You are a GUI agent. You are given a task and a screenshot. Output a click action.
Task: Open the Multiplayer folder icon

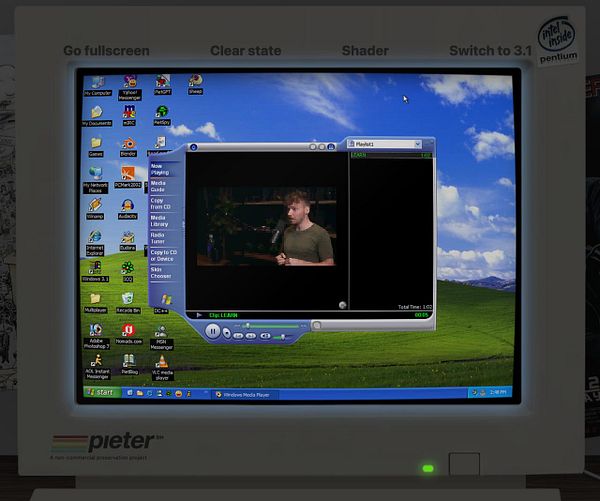pos(95,302)
